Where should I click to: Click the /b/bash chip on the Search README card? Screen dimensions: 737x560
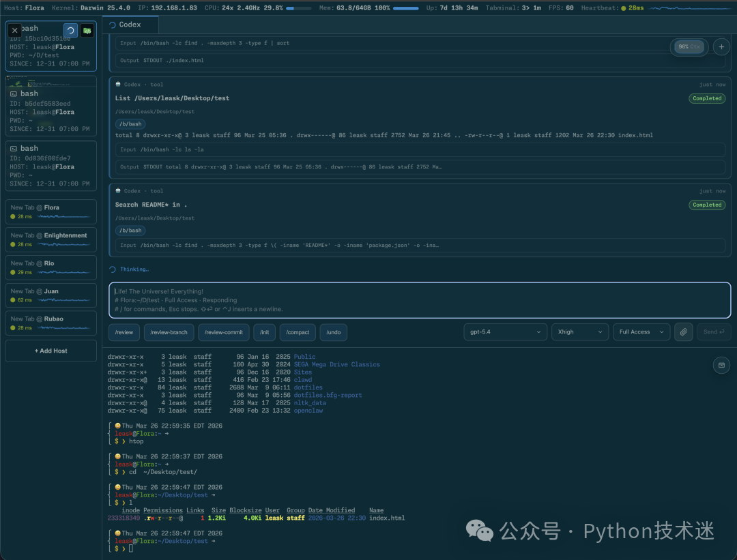(x=130, y=230)
